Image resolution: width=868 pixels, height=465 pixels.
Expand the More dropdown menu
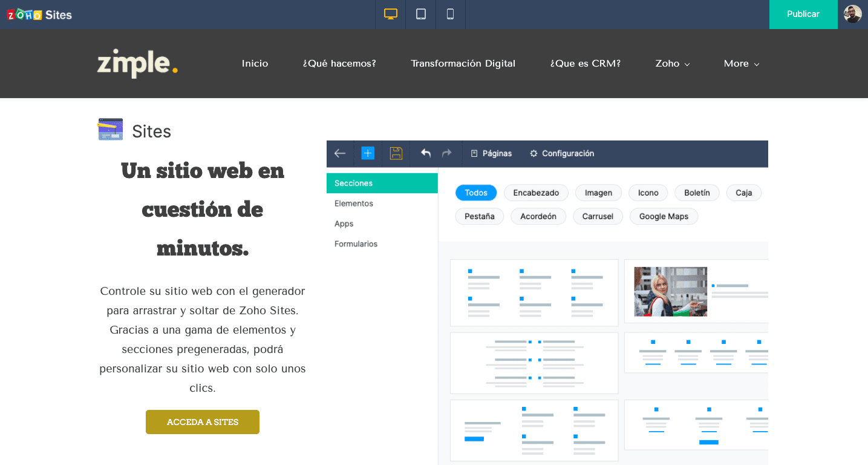pyautogui.click(x=742, y=64)
